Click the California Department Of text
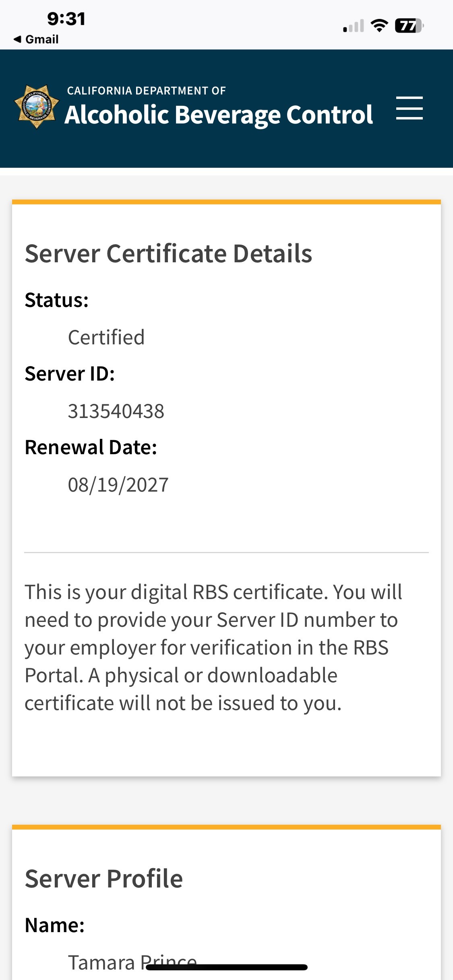Screen dimensions: 453x980 (x=146, y=91)
